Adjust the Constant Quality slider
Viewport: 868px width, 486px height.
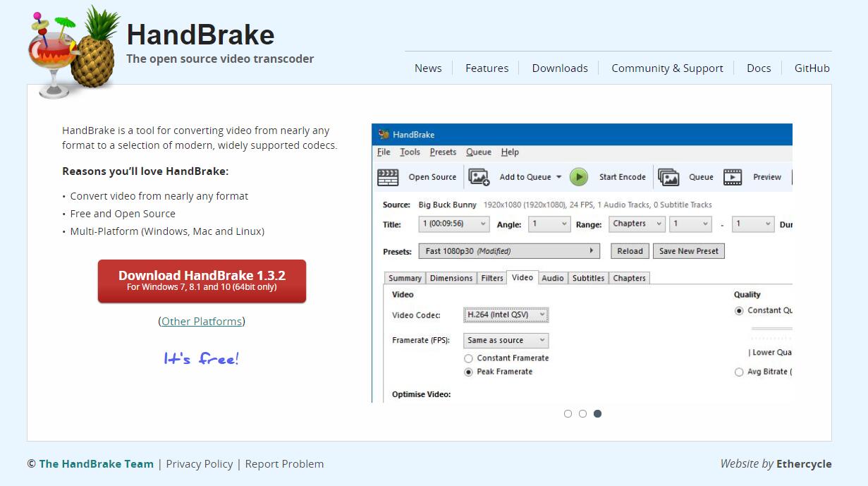[772, 329]
